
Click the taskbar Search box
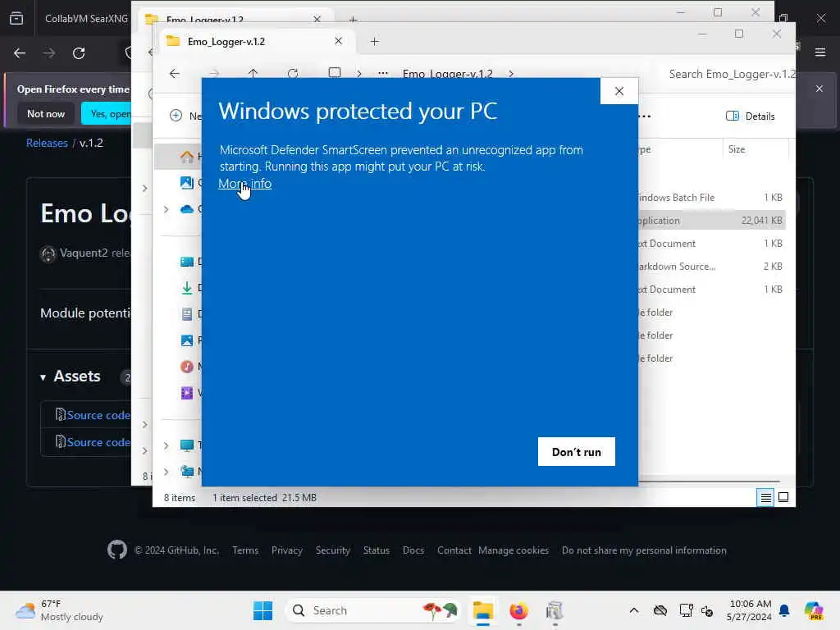pyautogui.click(x=373, y=610)
